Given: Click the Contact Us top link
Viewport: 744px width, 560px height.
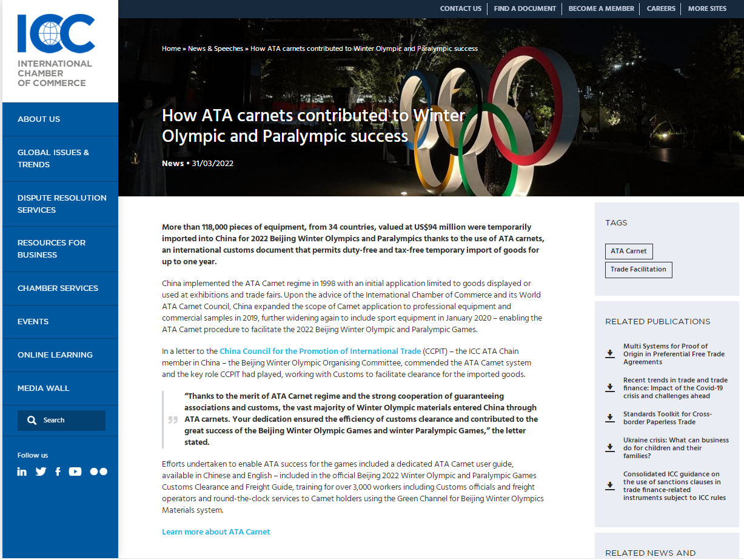Looking at the screenshot, I should [x=460, y=8].
